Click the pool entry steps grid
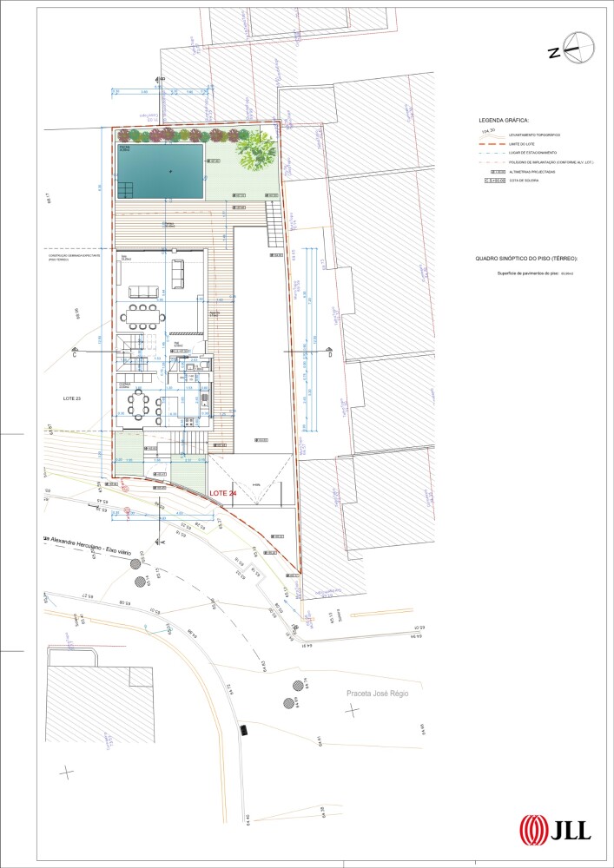The image size is (614, 868). pos(128,191)
